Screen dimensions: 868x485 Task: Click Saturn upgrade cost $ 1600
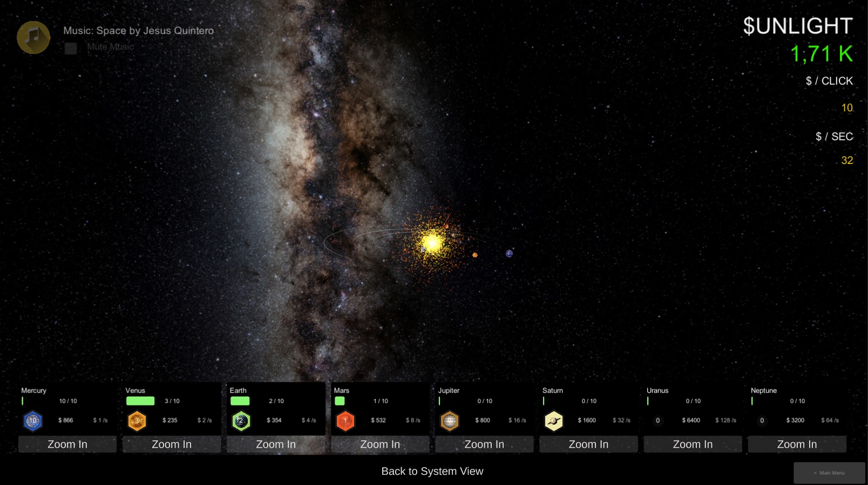(x=587, y=420)
